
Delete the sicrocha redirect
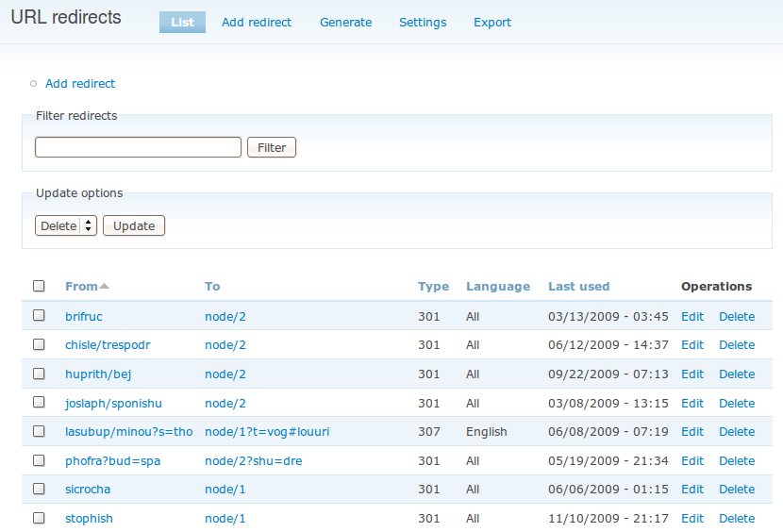tap(737, 490)
